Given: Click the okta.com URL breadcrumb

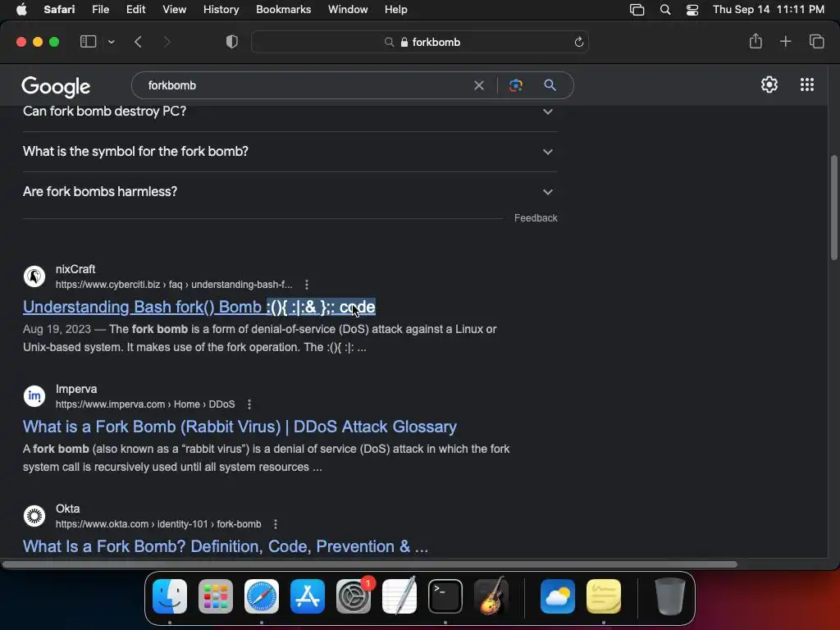Looking at the screenshot, I should pos(158,524).
